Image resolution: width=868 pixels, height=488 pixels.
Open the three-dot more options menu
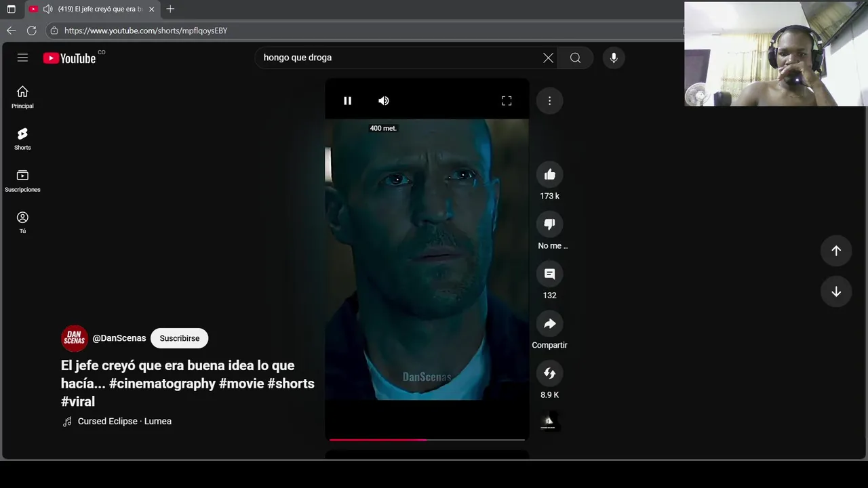(549, 101)
